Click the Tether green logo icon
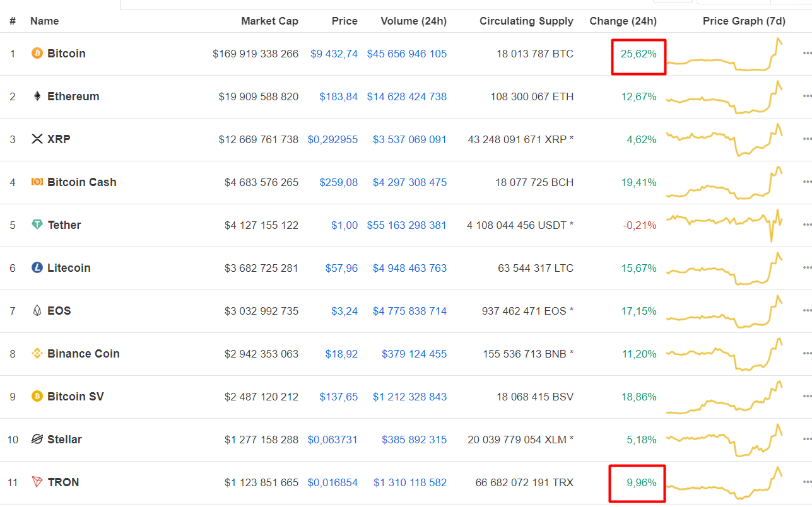 point(37,225)
